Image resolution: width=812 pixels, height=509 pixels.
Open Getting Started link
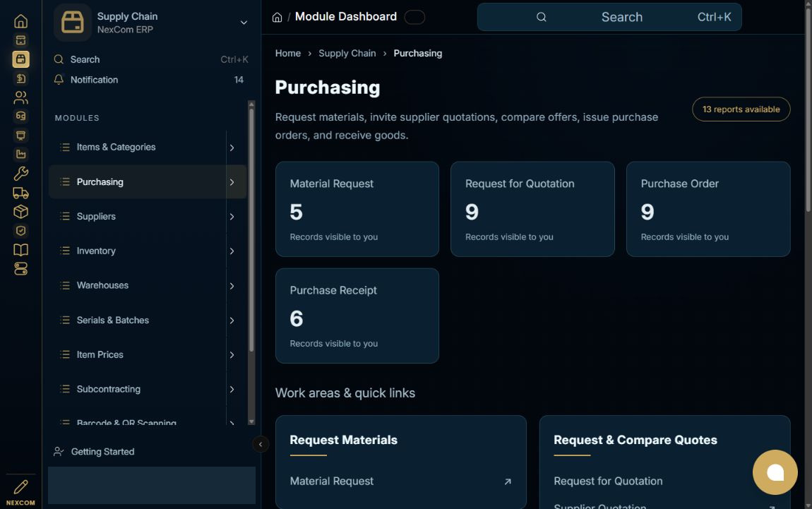[102, 452]
